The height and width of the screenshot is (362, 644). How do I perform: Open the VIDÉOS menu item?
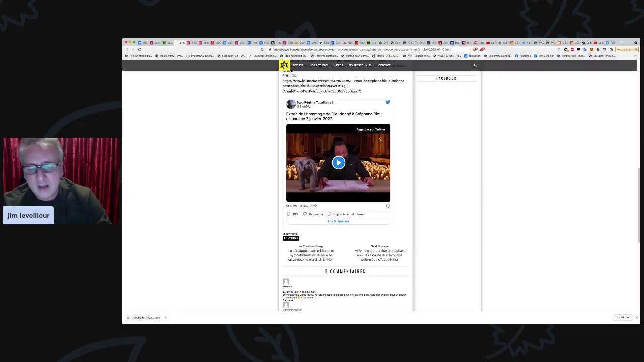338,65
